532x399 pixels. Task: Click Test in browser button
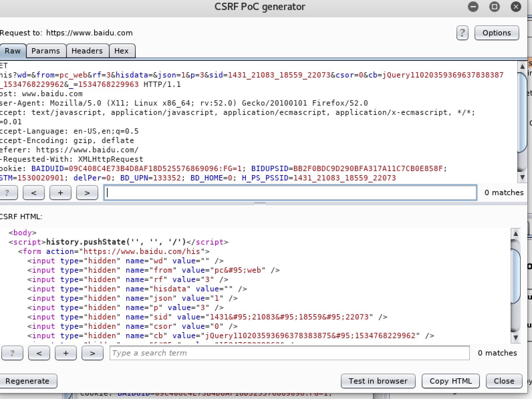(378, 381)
